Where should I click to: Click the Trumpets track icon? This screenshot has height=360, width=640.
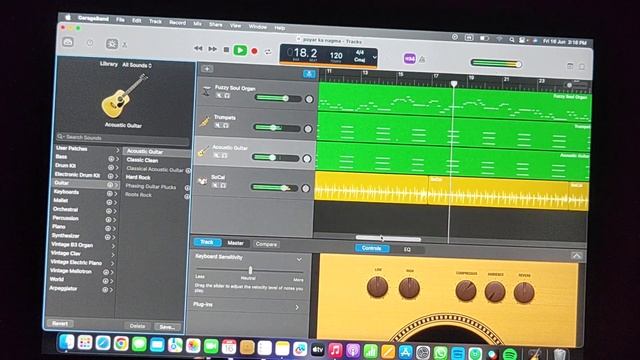(x=204, y=121)
